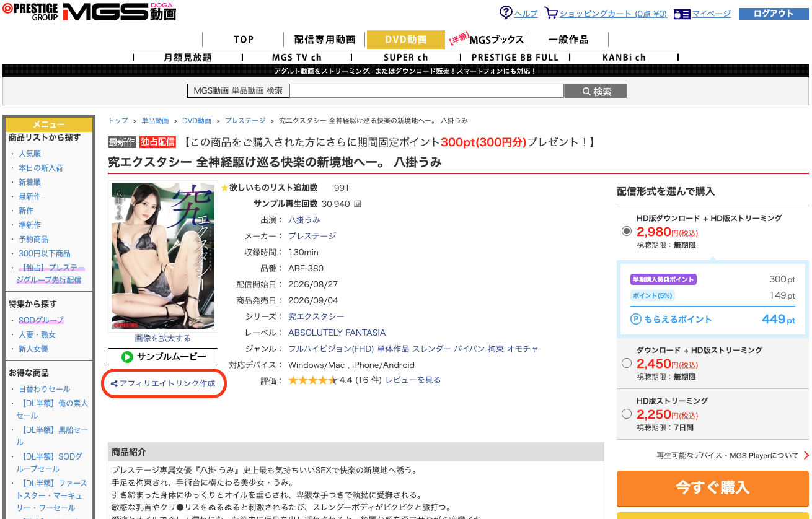This screenshot has height=519, width=812.
Task: Click DVD動画 in breadcrumb
Action: coord(196,121)
